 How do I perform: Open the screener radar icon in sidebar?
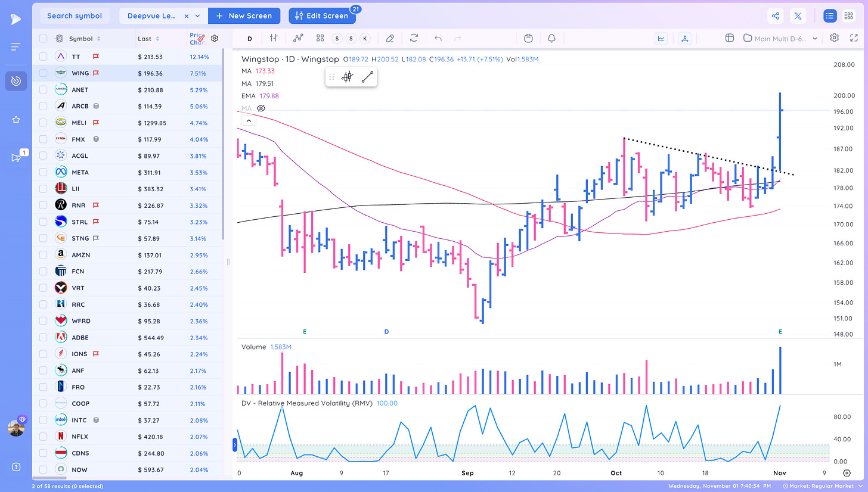pyautogui.click(x=16, y=81)
